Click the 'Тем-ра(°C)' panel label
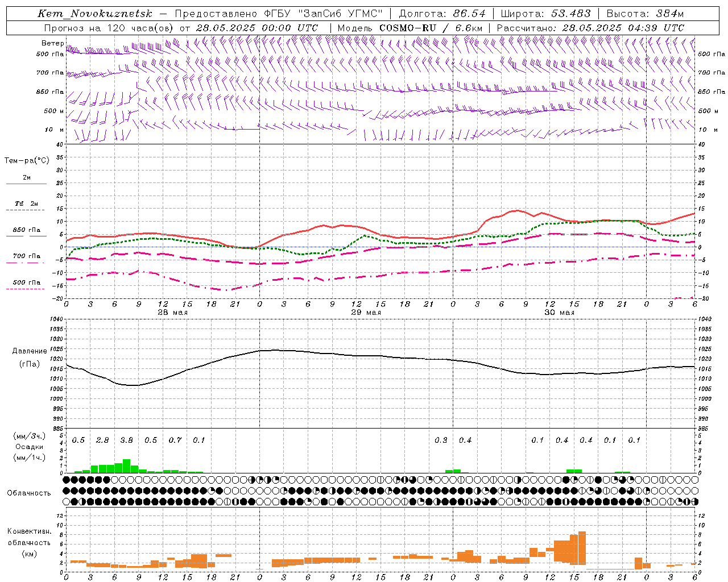The image size is (728, 582). 27,161
